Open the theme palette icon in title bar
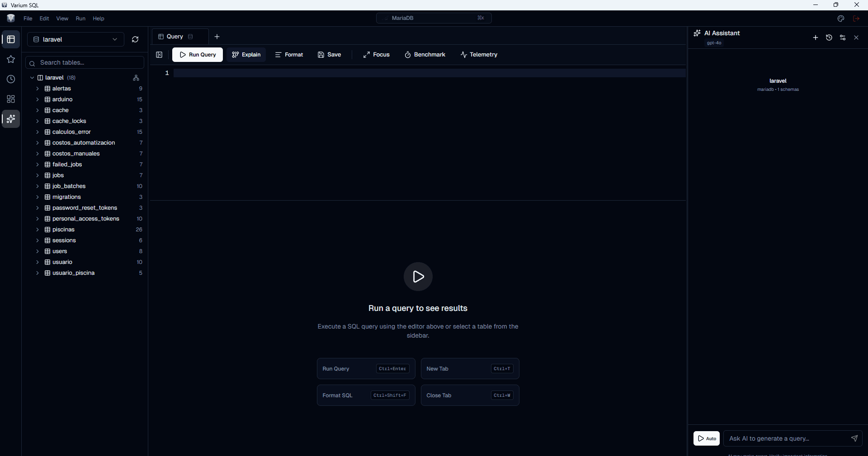The width and height of the screenshot is (868, 456). click(841, 19)
